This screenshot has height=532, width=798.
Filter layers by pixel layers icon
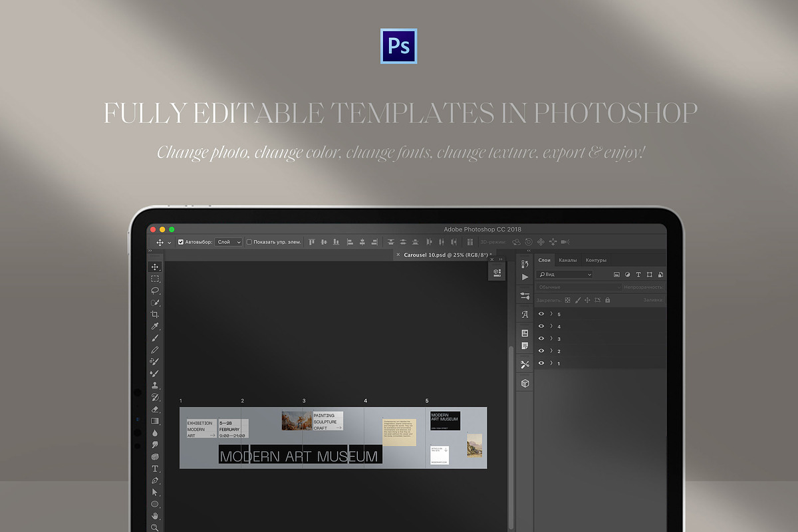point(616,274)
